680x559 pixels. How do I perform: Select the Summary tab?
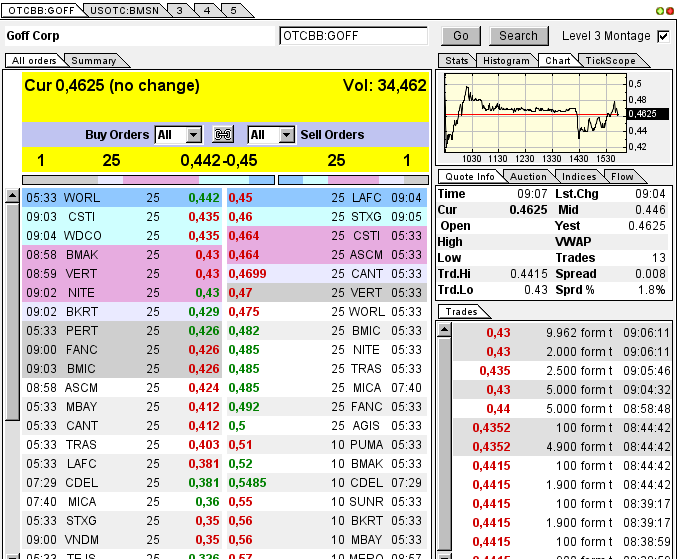click(x=94, y=61)
